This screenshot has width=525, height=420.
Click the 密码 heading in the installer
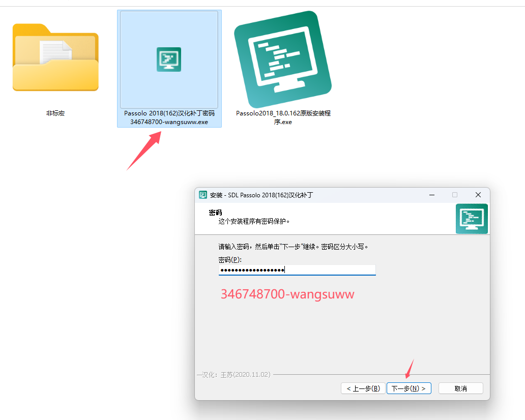click(x=215, y=213)
